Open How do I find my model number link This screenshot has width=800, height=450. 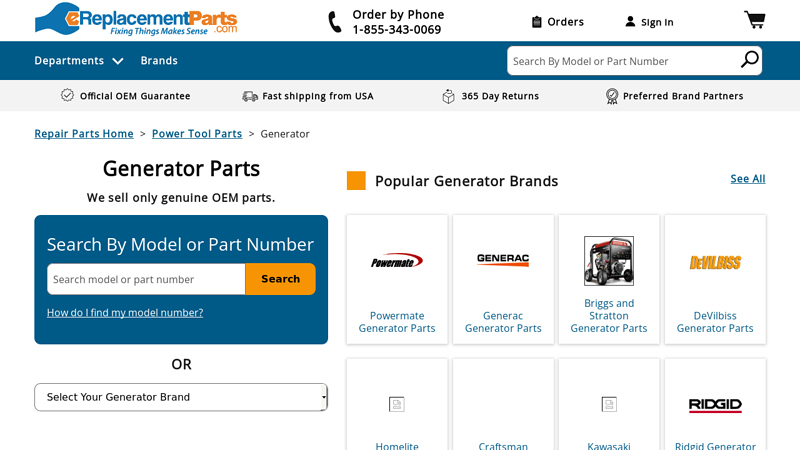pos(125,312)
